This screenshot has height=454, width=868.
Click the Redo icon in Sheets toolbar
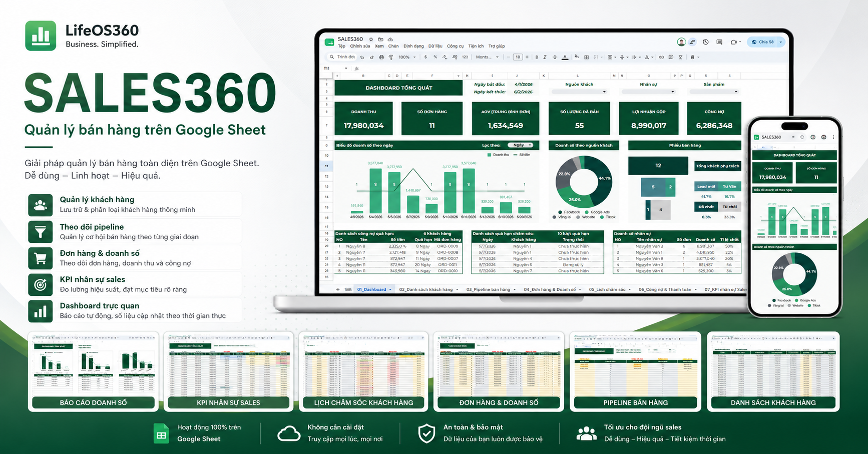tap(371, 57)
